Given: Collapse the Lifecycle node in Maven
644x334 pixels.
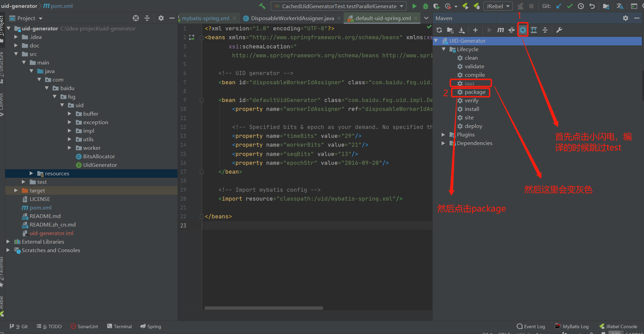Looking at the screenshot, I should point(444,49).
